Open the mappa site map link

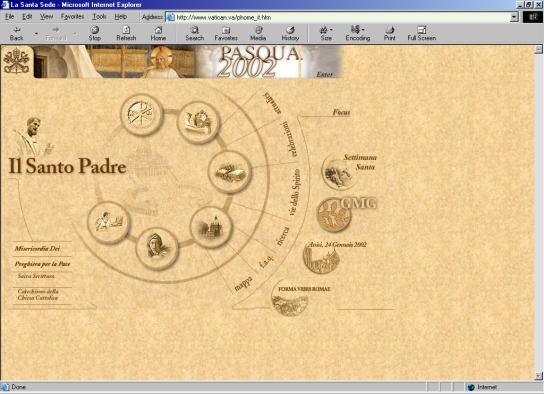243,284
